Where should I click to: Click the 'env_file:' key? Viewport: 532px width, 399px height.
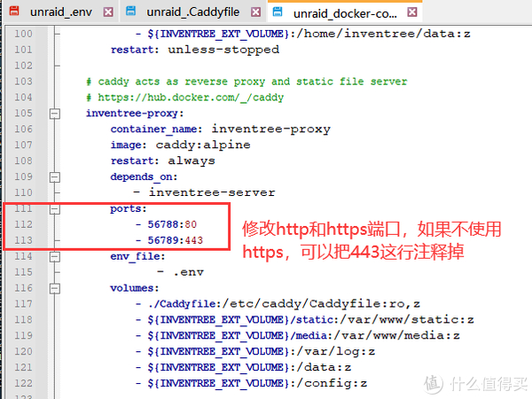137,256
